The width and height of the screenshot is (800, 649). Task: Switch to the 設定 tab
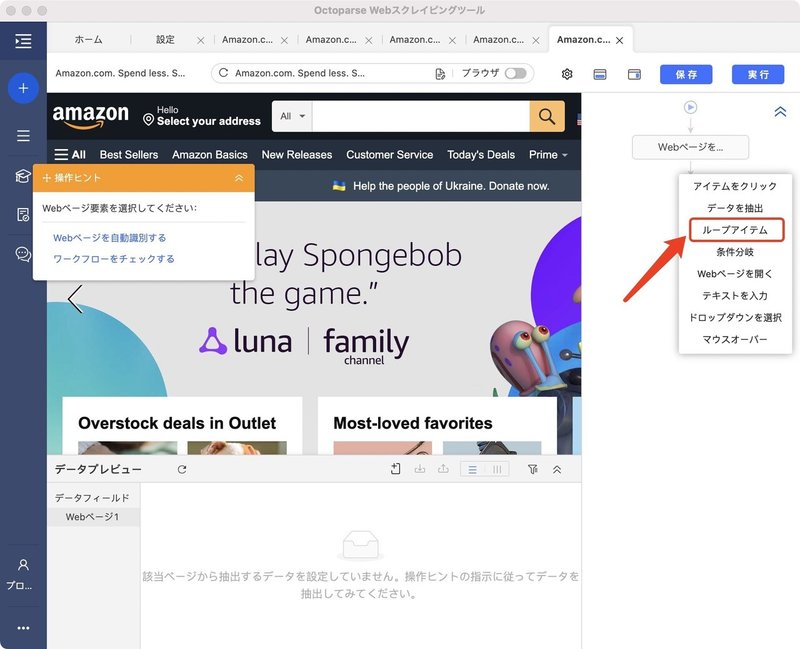click(x=165, y=41)
